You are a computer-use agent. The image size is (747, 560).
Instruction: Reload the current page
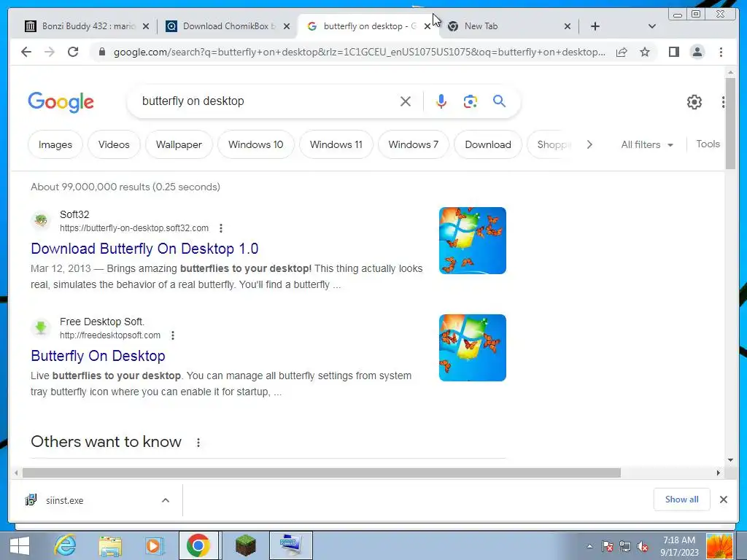tap(73, 52)
